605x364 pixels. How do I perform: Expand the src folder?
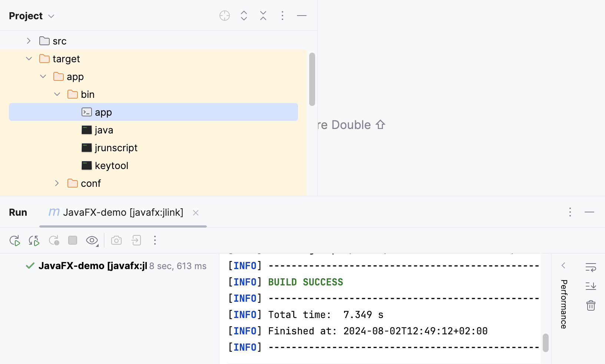tap(29, 41)
